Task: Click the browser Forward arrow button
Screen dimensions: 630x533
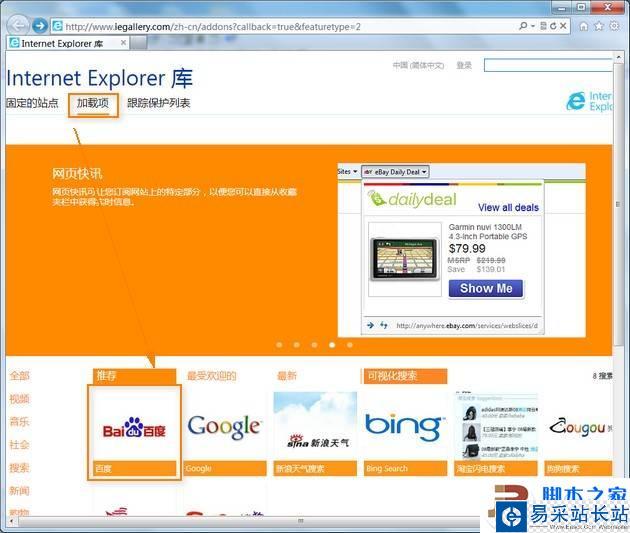Action: (x=40, y=26)
